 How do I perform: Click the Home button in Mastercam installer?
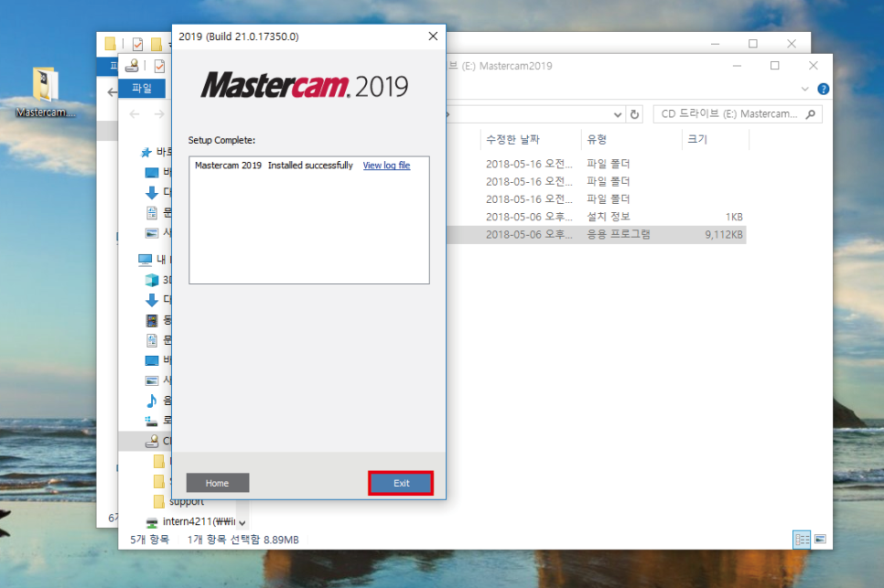coord(218,483)
